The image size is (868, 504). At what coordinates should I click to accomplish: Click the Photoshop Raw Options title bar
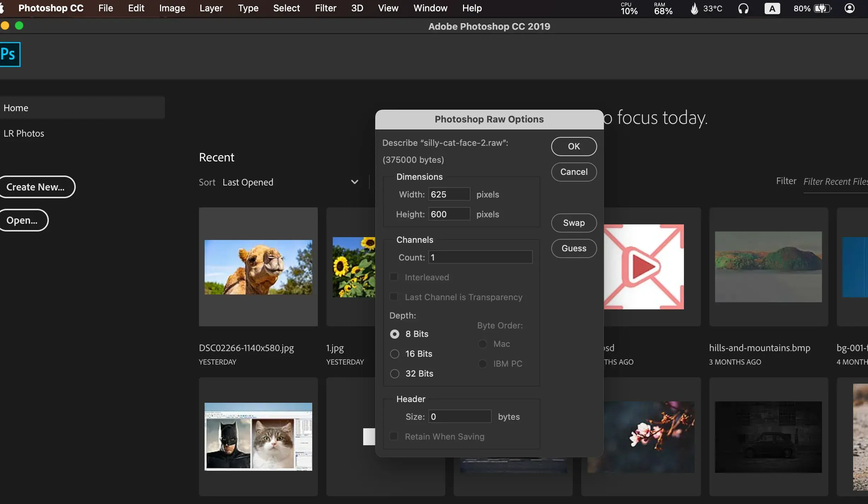tap(489, 119)
